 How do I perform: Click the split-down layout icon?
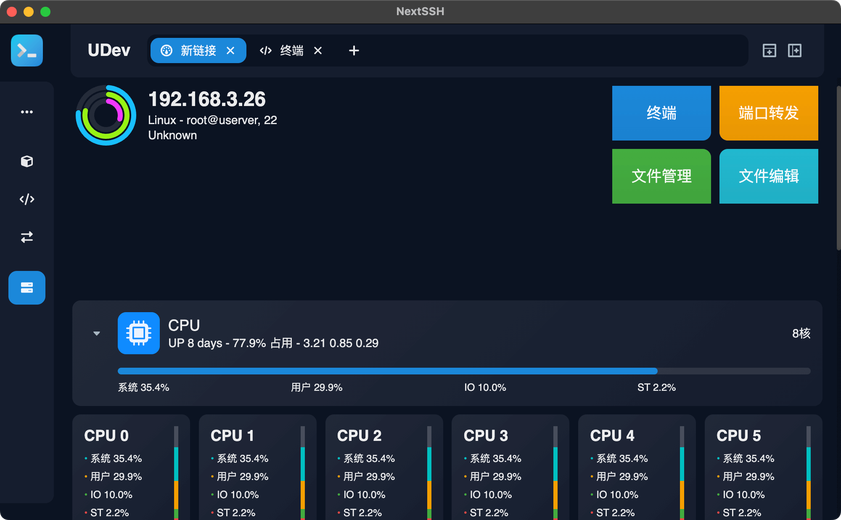[x=769, y=50]
